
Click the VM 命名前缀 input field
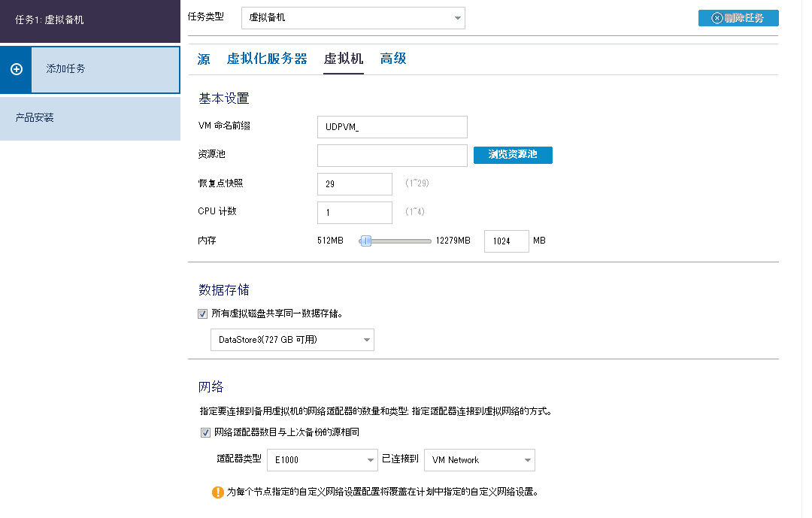click(392, 127)
